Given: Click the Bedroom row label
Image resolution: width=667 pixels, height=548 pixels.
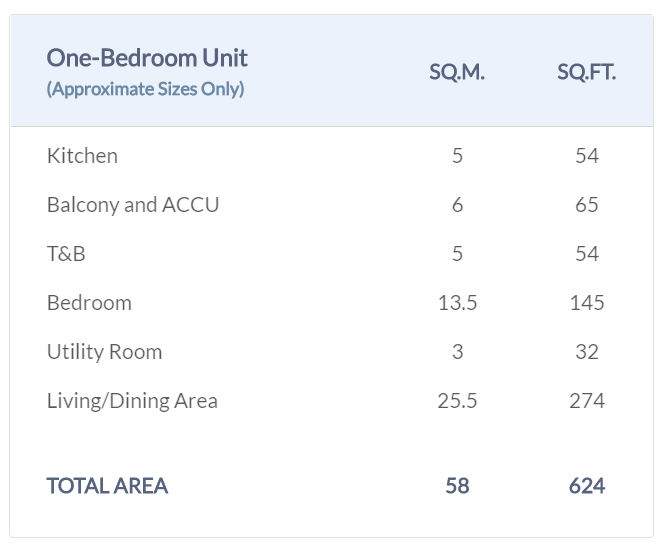Looking at the screenshot, I should coord(89,303).
